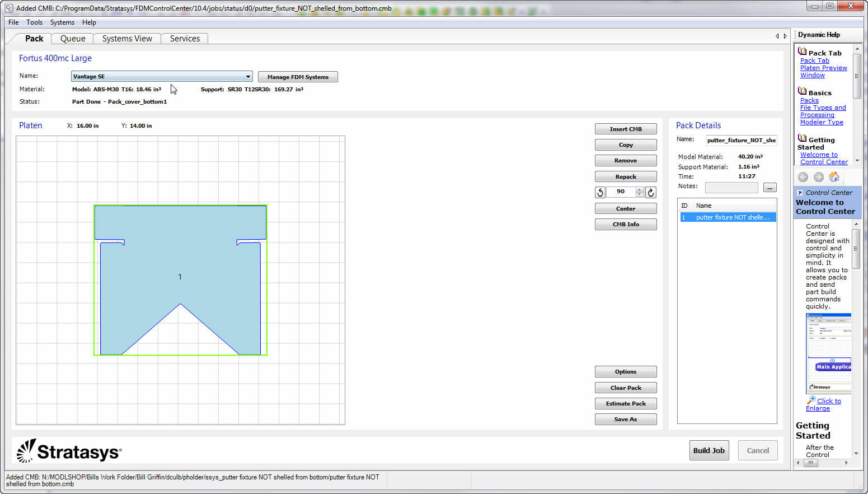
Task: Click the Pack Tab book icon
Action: 802,52
